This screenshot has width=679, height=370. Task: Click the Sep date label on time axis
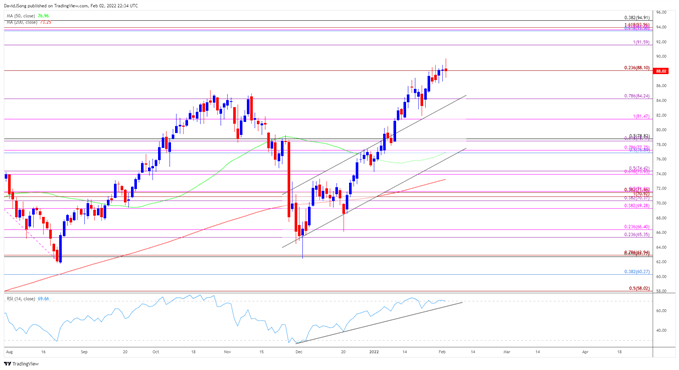pos(84,352)
